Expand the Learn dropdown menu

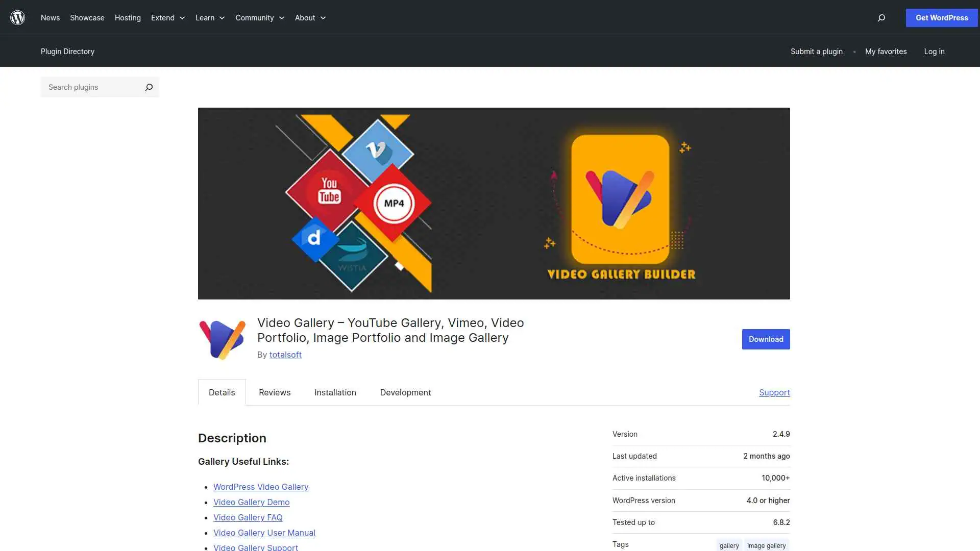[x=210, y=18]
